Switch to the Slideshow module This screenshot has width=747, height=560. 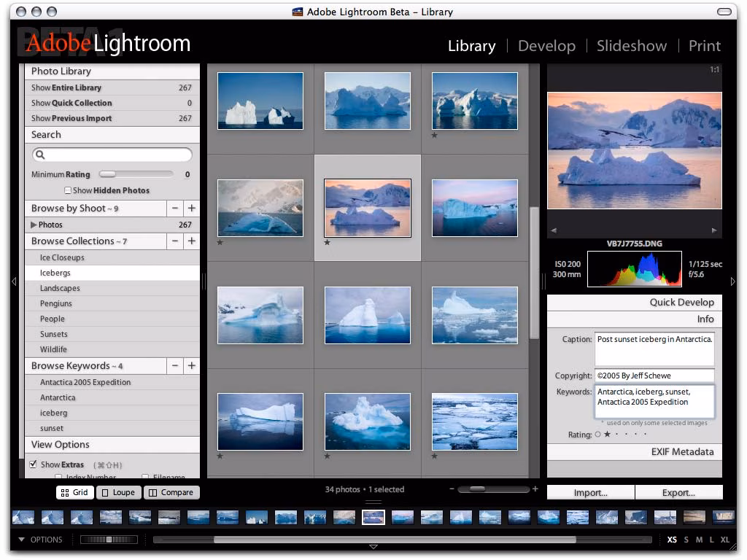tap(631, 46)
